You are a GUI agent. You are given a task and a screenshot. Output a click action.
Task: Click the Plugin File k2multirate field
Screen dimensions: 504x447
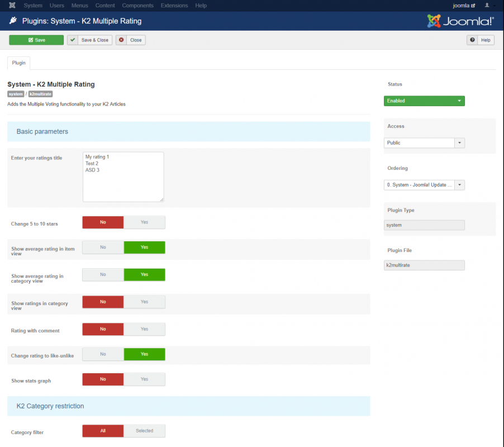pyautogui.click(x=424, y=265)
